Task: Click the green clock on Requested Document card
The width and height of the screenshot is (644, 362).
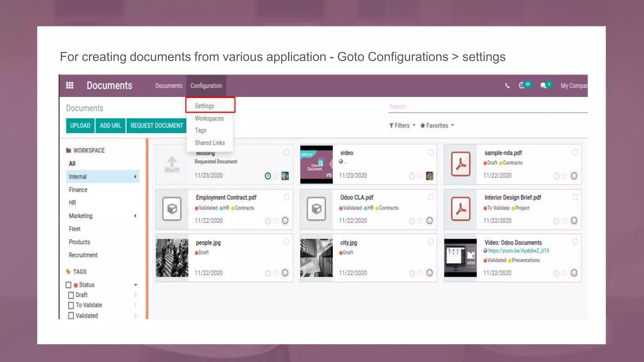Action: pyautogui.click(x=268, y=176)
